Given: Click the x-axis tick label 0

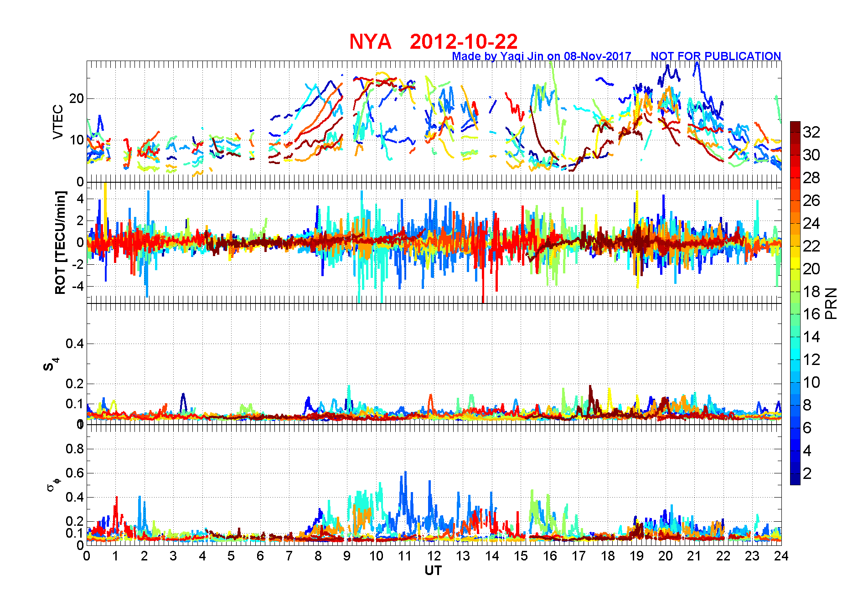Looking at the screenshot, I should pyautogui.click(x=87, y=556).
